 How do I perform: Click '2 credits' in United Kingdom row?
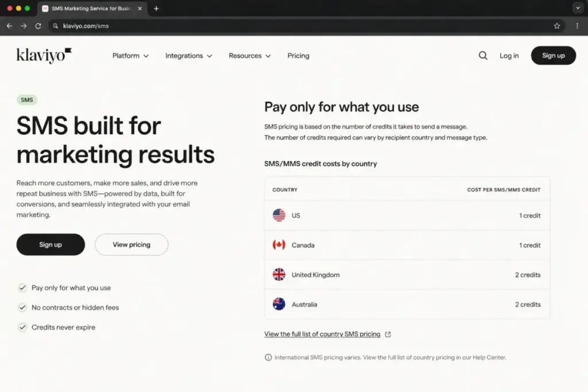tap(528, 275)
